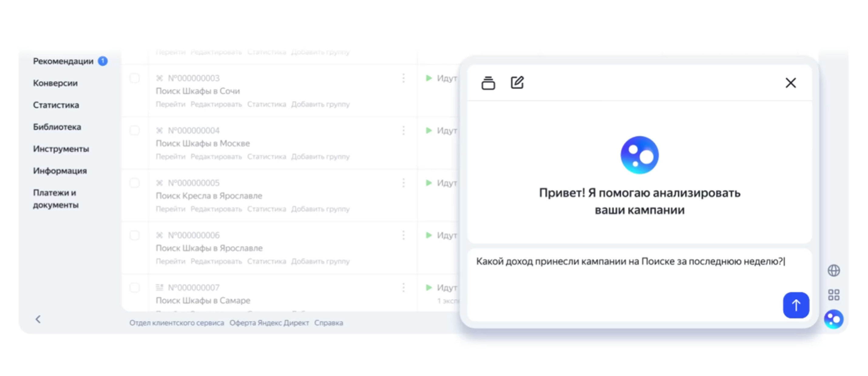Open the Статистика section

[56, 105]
